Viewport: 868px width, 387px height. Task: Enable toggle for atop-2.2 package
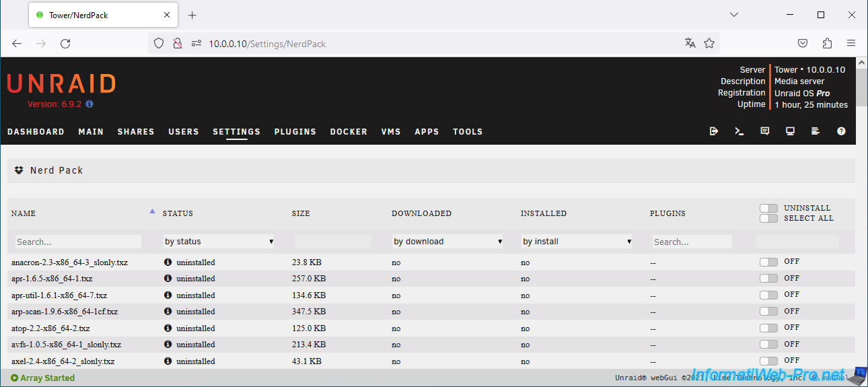768,328
